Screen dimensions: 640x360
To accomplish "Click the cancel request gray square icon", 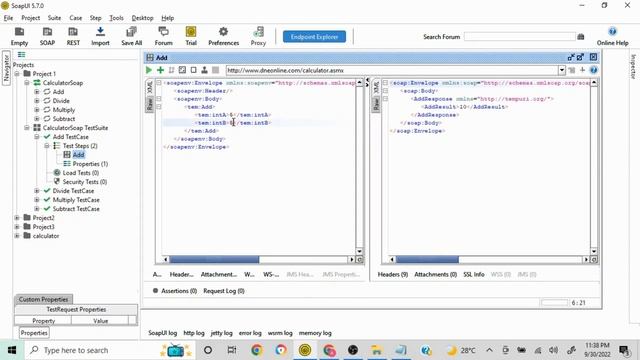I will tap(216, 70).
